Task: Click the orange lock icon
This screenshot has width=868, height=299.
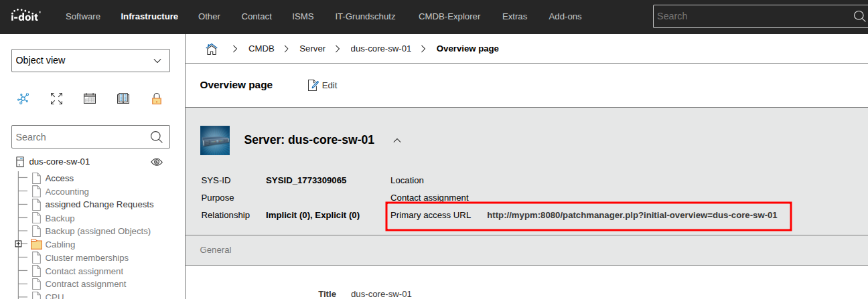Action: click(x=157, y=99)
